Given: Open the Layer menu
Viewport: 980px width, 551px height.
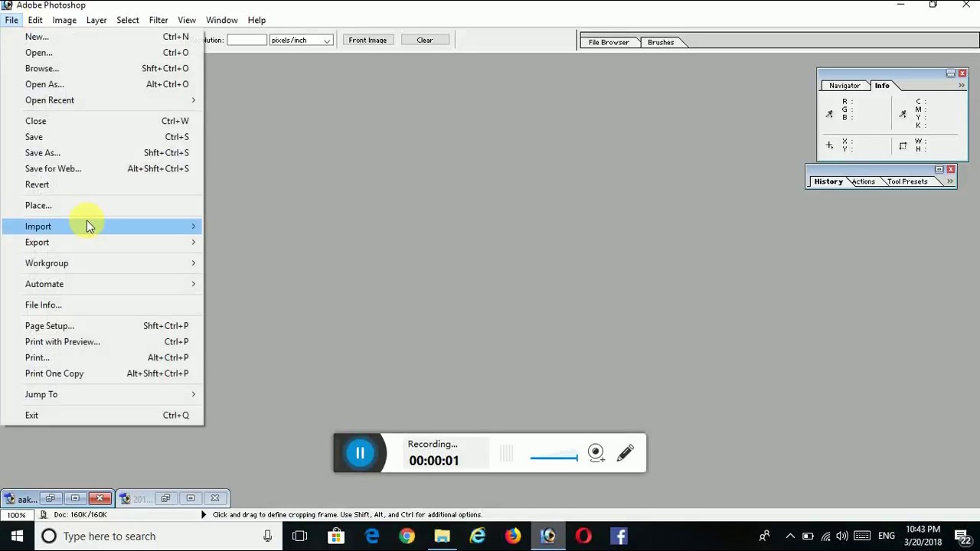Looking at the screenshot, I should click(96, 20).
